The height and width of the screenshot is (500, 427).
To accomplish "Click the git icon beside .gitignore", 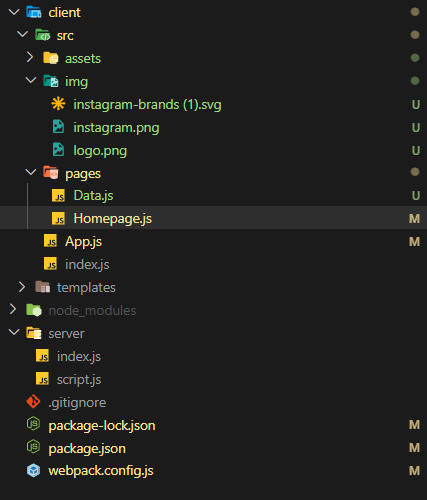I will point(33,402).
